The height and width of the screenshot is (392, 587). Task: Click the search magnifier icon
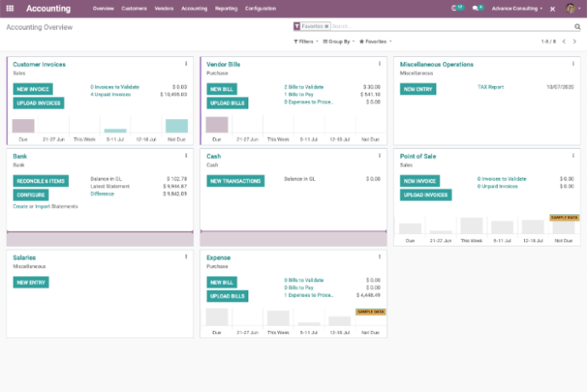coord(578,26)
